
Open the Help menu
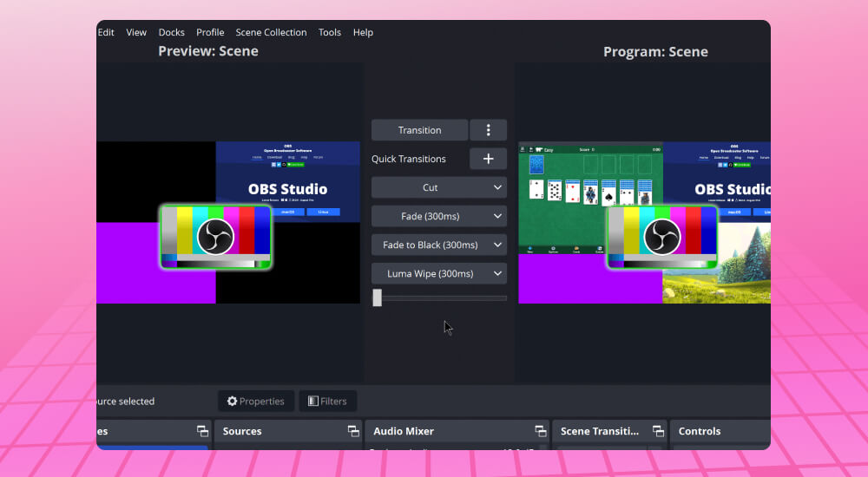tap(363, 33)
